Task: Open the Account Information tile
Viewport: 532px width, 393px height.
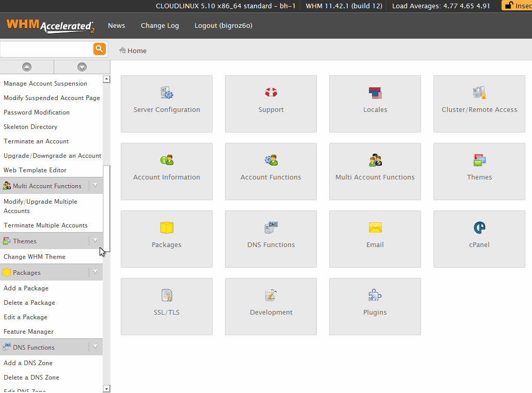Action: coord(167,171)
